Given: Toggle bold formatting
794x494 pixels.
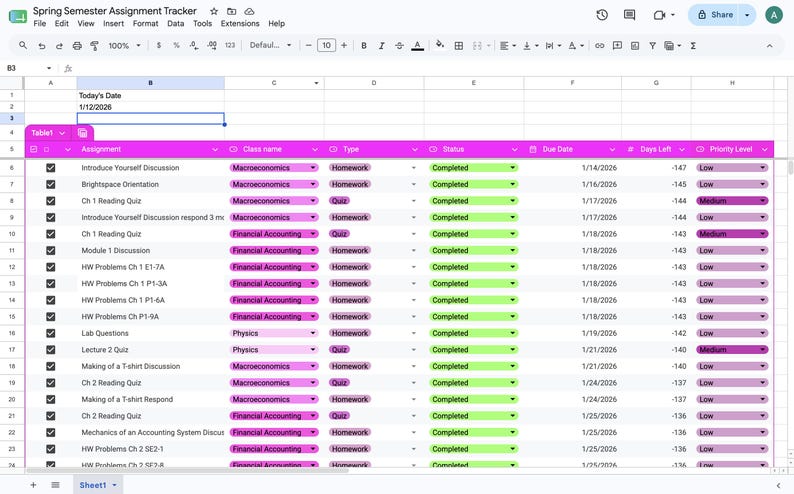Looking at the screenshot, I should pos(364,46).
